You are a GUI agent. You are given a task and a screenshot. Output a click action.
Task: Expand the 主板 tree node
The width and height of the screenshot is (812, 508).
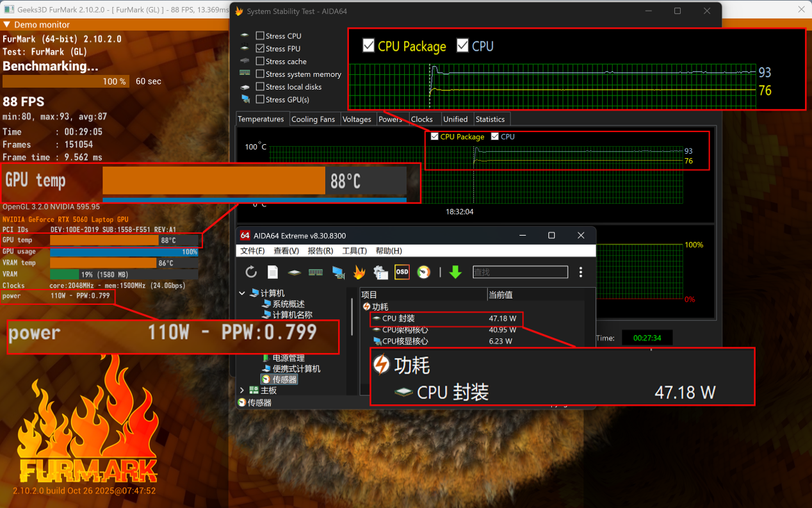[x=242, y=390]
